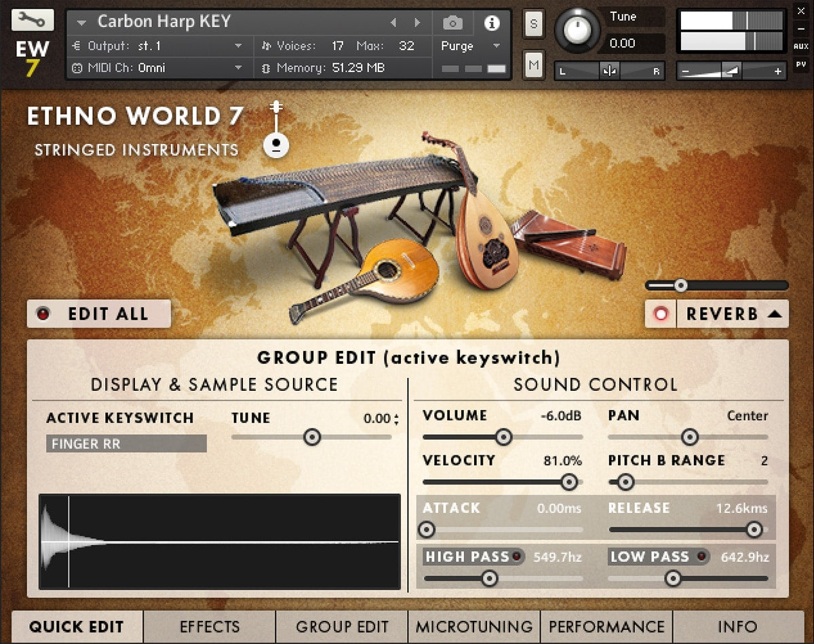Open the Microtuning tab
Image resolution: width=814 pixels, height=644 pixels.
tap(474, 626)
